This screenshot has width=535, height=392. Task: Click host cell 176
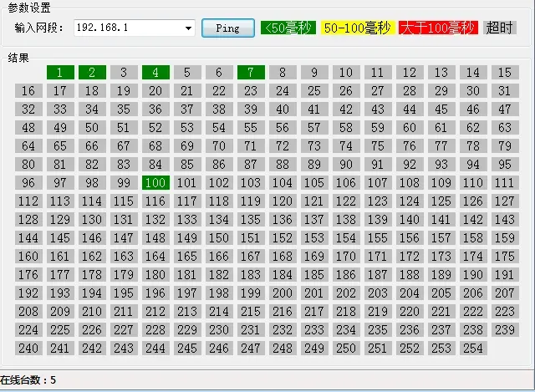point(28,275)
